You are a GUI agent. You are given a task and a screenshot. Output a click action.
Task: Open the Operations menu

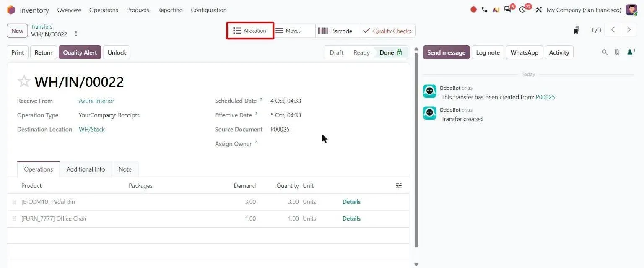(104, 10)
